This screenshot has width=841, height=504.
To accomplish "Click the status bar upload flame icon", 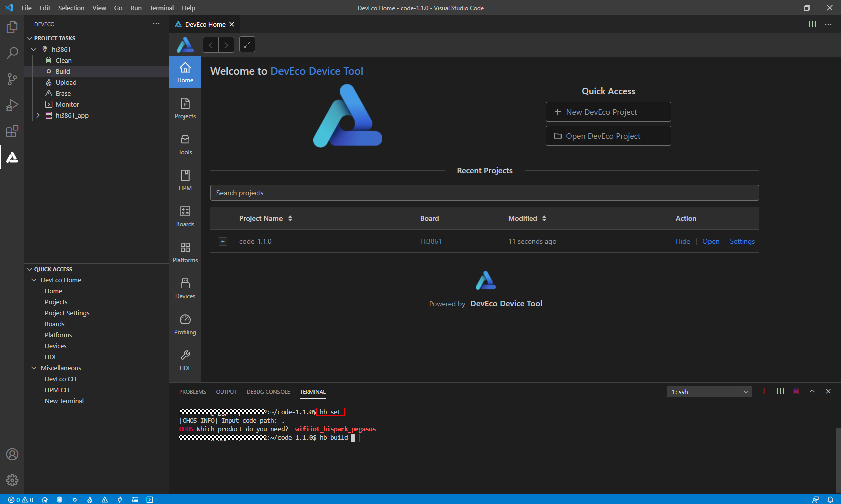I will pyautogui.click(x=90, y=499).
